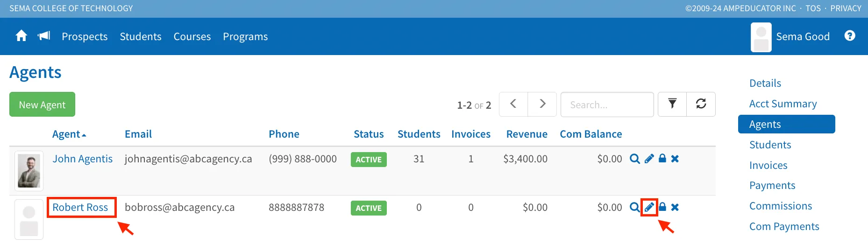Open Robert Ross placeholder avatar
The image size is (868, 251).
click(x=29, y=219)
